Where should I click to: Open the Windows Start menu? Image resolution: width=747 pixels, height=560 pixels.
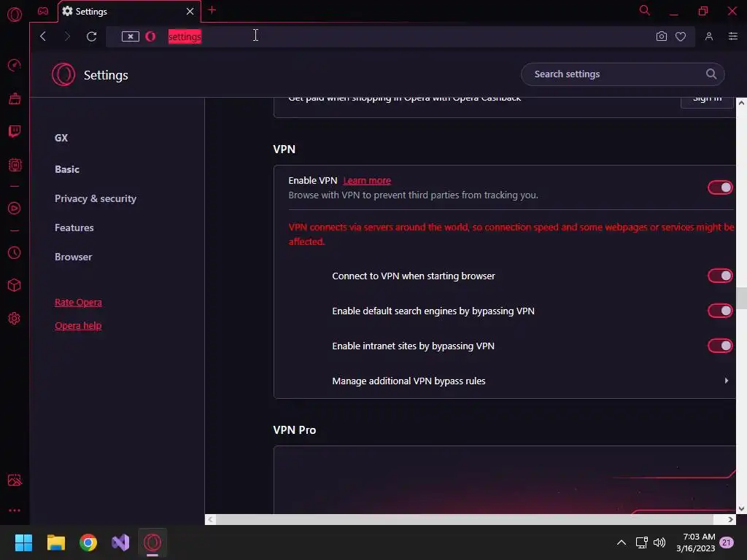click(x=23, y=542)
